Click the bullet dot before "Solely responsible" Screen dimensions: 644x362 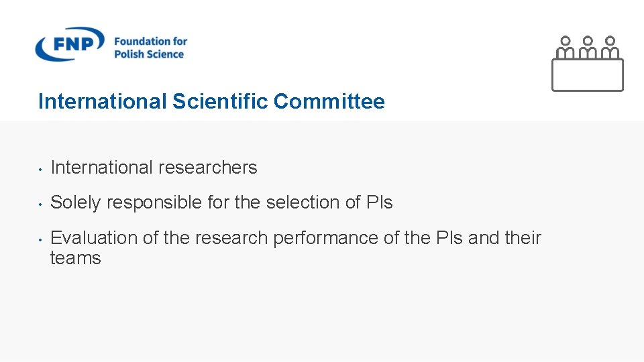[41, 203]
